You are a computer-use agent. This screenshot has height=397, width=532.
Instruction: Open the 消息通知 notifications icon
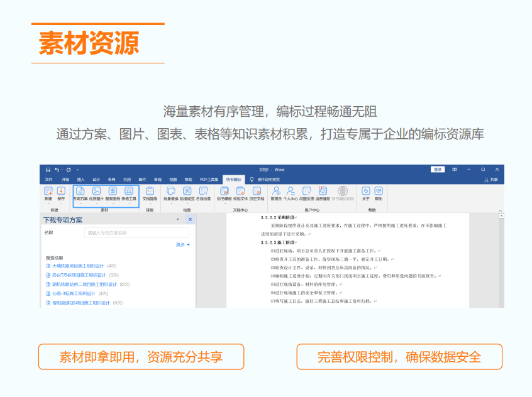click(x=323, y=191)
